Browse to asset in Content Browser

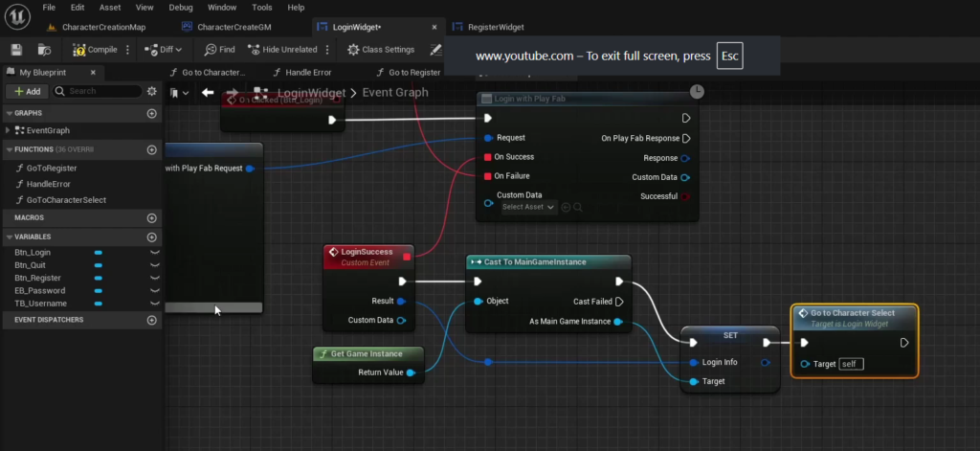[x=44, y=50]
